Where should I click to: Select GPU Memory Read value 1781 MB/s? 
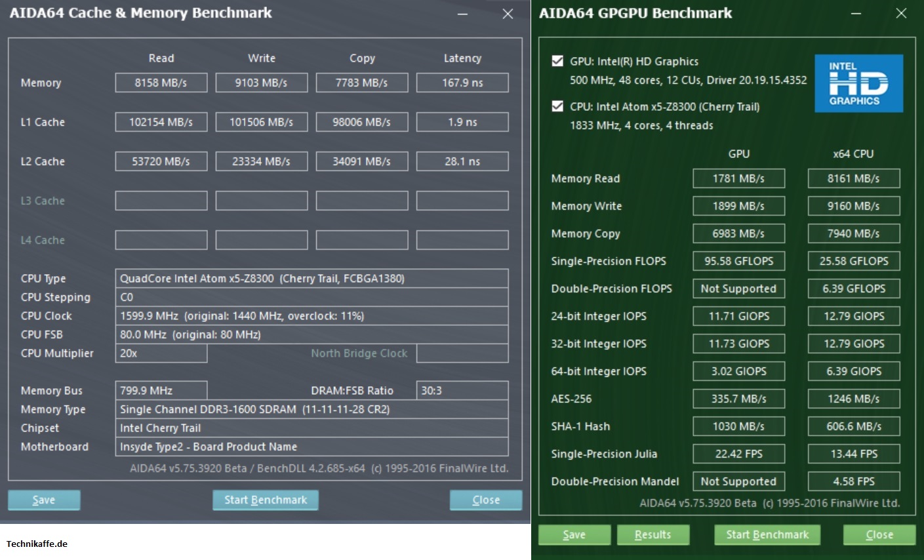click(739, 178)
